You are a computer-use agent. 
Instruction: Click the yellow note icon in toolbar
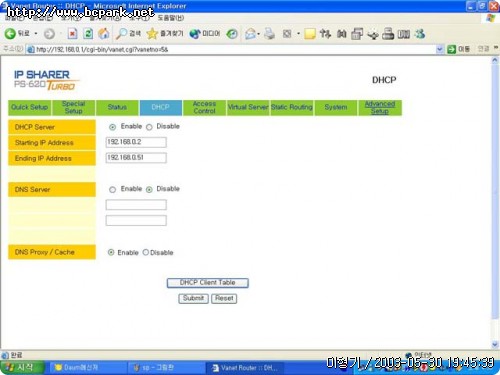point(310,34)
